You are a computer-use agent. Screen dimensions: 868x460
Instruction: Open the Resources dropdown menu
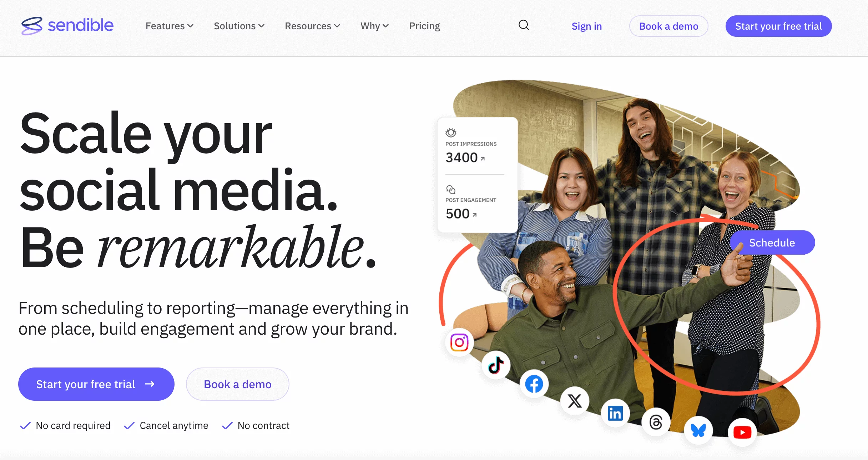312,26
